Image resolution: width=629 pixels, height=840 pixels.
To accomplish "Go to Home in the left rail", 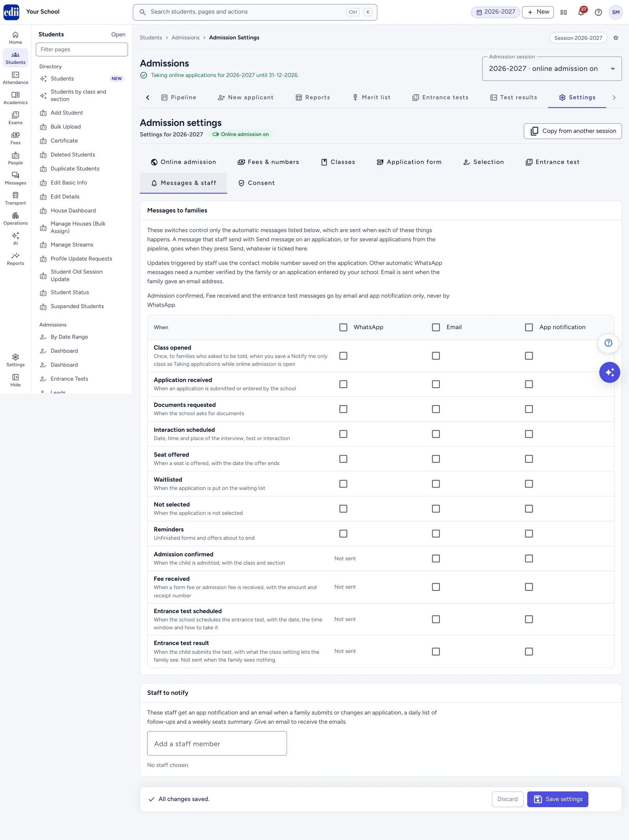I will coord(15,38).
